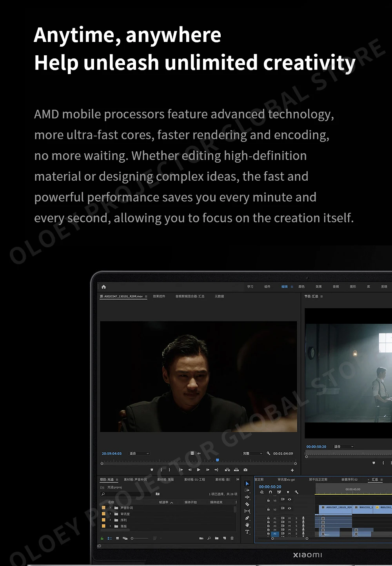The height and width of the screenshot is (566, 392).
Task: Select the Razor tool in the toolbar
Action: click(x=247, y=503)
